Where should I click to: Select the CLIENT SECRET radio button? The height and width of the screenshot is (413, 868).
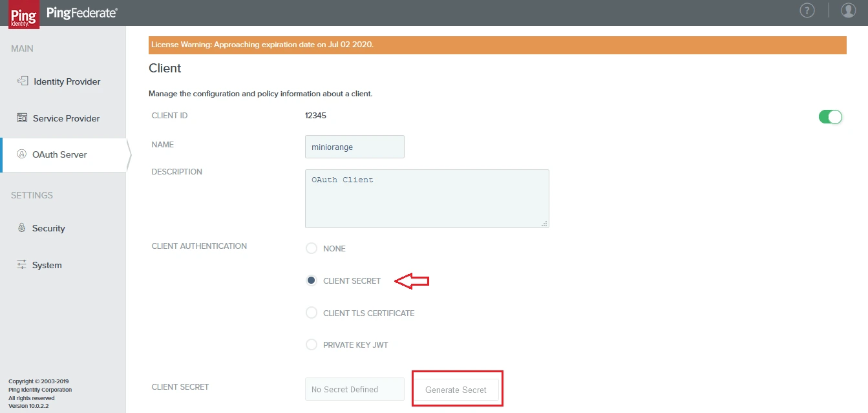pos(312,281)
